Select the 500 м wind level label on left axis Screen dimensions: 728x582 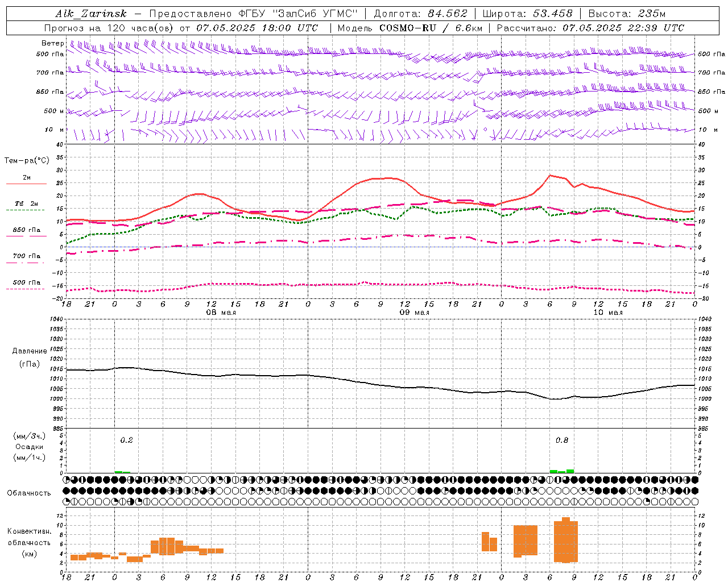coord(54,111)
